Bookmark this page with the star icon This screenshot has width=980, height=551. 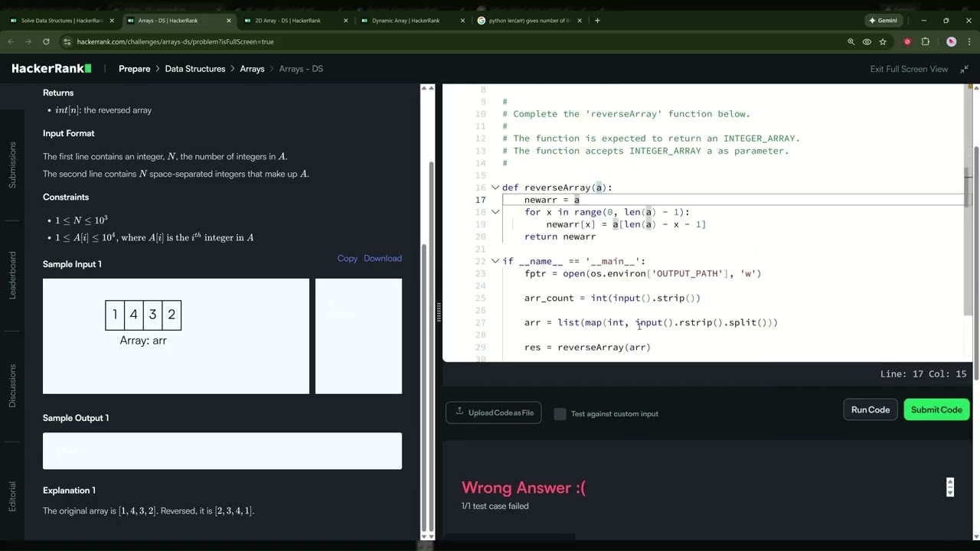point(883,42)
